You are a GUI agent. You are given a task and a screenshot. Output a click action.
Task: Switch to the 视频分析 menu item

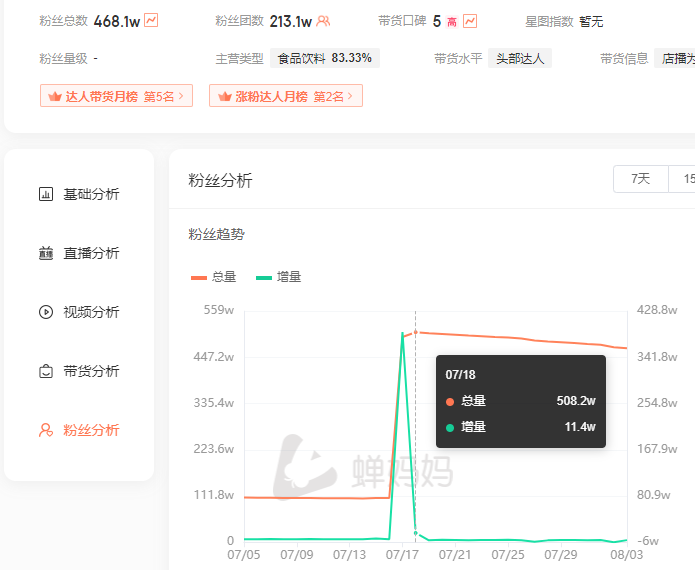91,312
